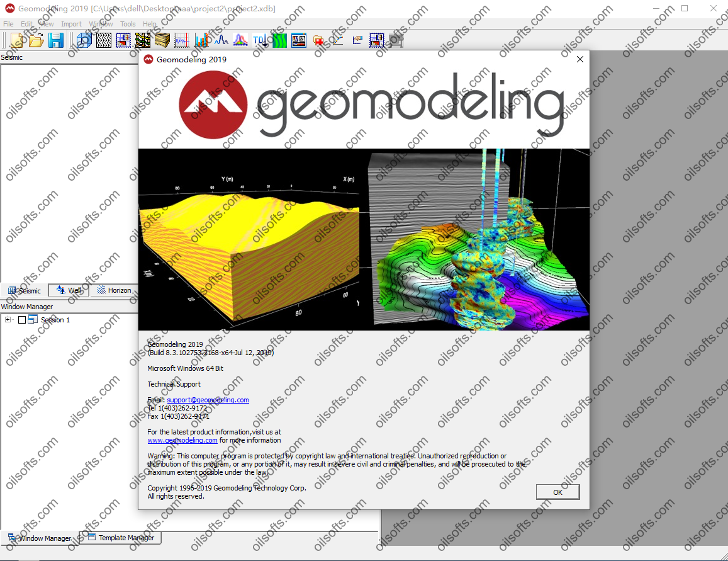Open the colorful spectrum distribution icon

pyautogui.click(x=240, y=40)
